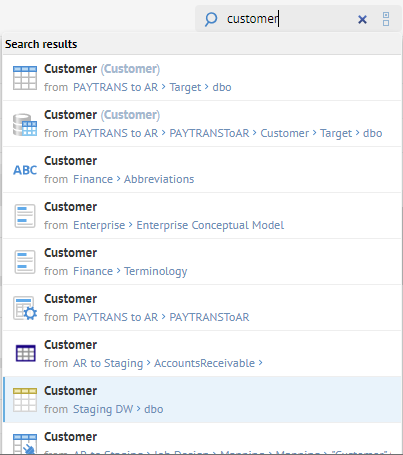Click the mapping icon in the last Customer result

click(25, 444)
